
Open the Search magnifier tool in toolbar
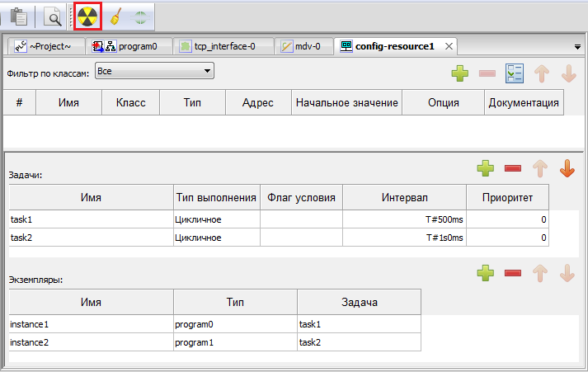pyautogui.click(x=52, y=16)
